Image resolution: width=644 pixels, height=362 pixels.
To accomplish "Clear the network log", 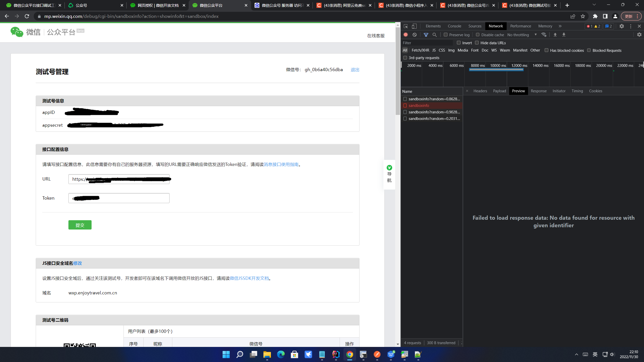I will click(415, 35).
